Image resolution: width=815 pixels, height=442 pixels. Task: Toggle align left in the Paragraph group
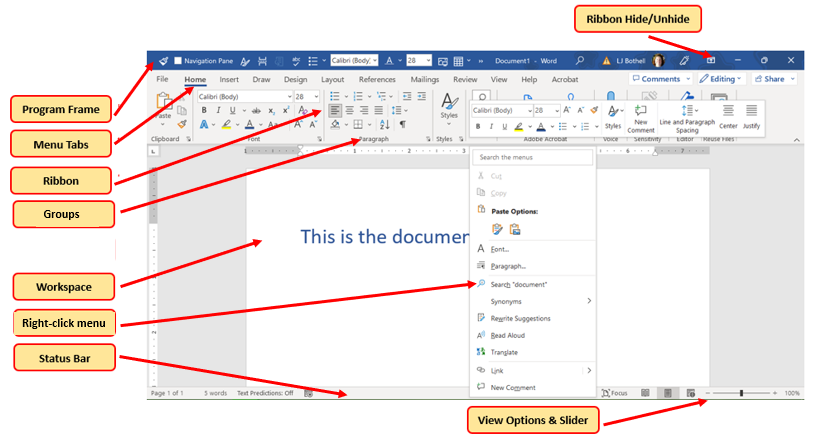[x=335, y=111]
